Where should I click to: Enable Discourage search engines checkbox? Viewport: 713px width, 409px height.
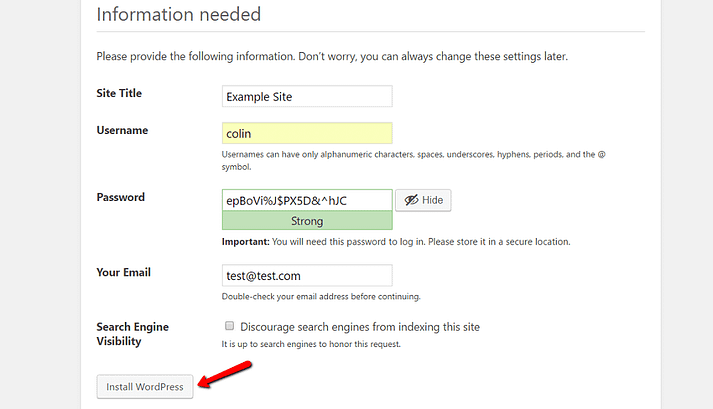tap(230, 326)
